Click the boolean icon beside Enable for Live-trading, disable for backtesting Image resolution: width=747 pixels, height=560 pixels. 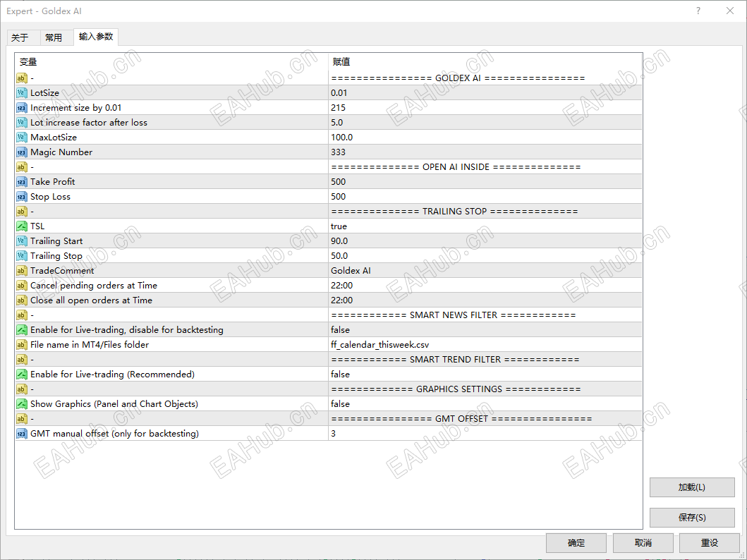21,329
